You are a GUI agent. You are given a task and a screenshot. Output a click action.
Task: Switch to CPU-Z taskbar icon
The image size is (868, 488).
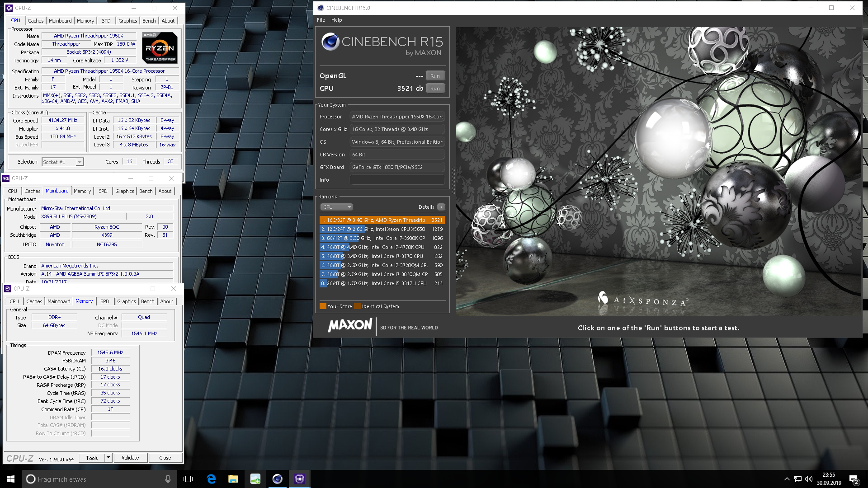coord(299,479)
